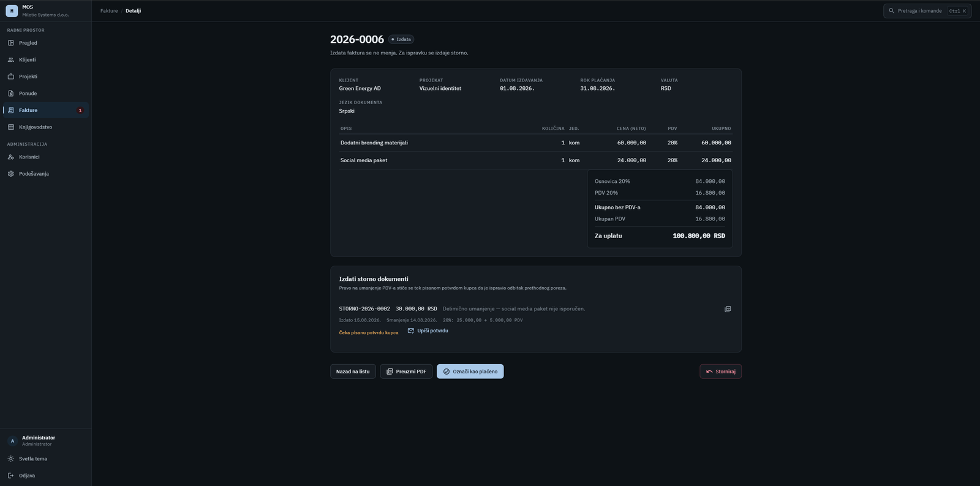This screenshot has height=486, width=980.
Task: Click the Storniraj button
Action: (721, 372)
